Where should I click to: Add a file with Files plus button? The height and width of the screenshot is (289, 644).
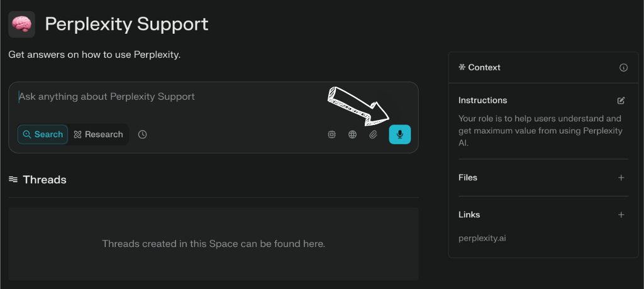[x=621, y=178]
